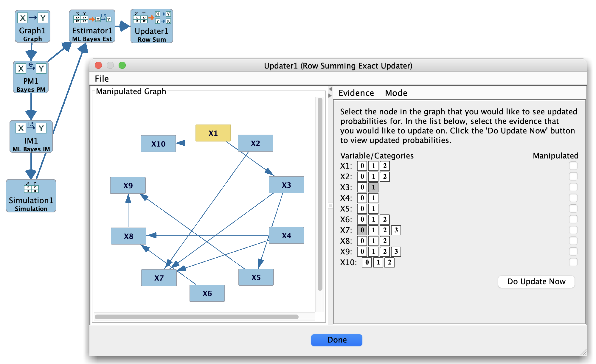Select the Graph1 node icon
Image resolution: width=596 pixels, height=364 pixels.
click(32, 26)
